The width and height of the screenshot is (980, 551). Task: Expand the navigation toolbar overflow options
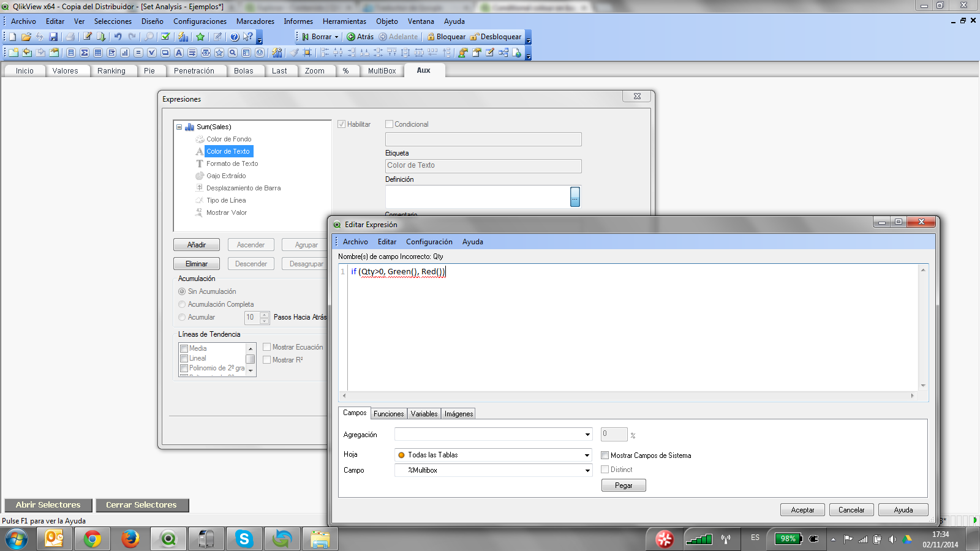[x=529, y=37]
